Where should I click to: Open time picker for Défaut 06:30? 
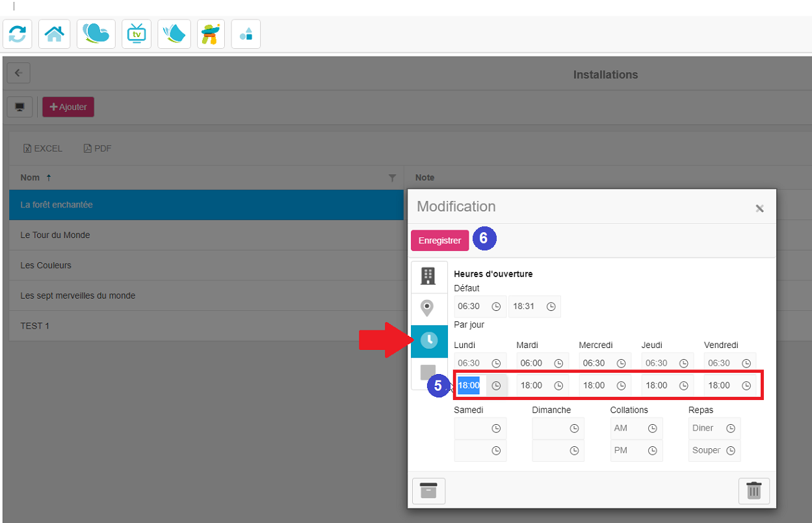point(496,306)
